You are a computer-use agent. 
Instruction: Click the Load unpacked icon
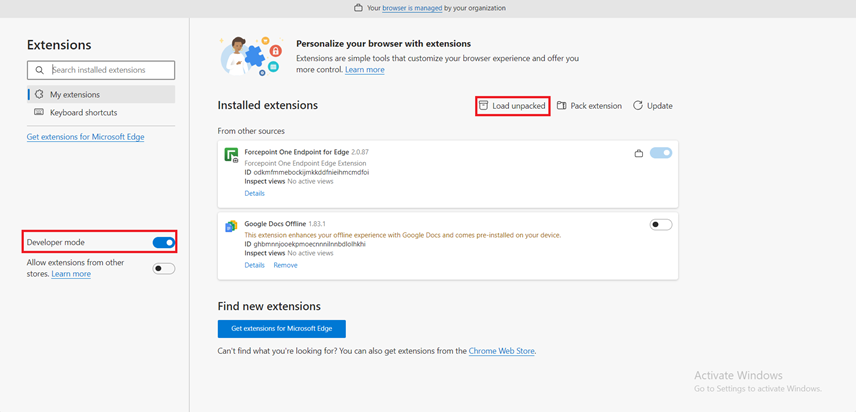click(x=484, y=106)
